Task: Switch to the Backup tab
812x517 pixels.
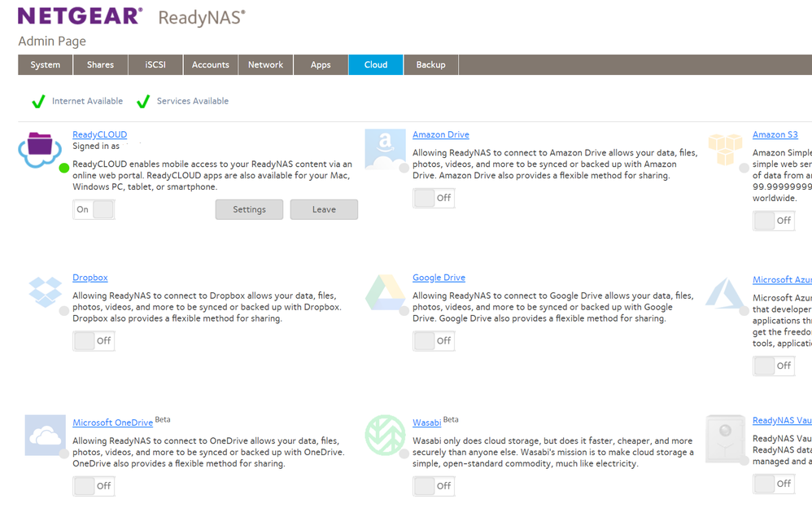Action: point(431,65)
